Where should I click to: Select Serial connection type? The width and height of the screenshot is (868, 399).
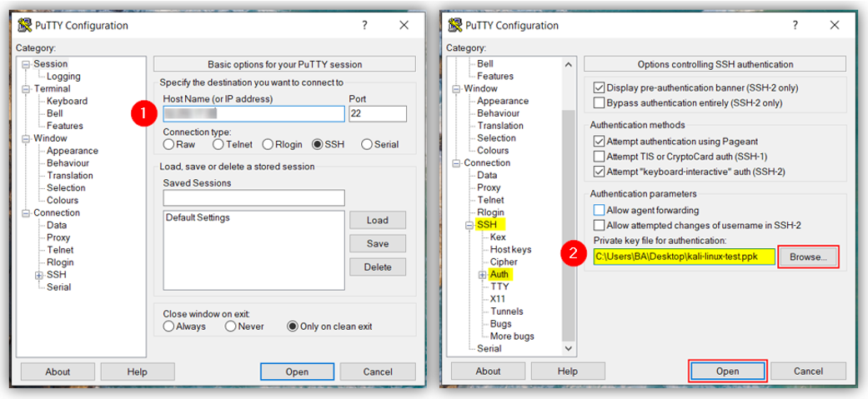[x=367, y=144]
